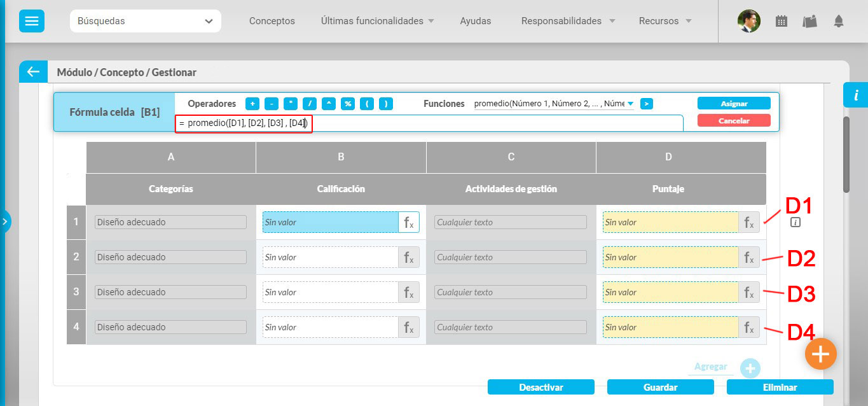Open formula editor for cell D3
The image size is (868, 406).
(x=749, y=292)
